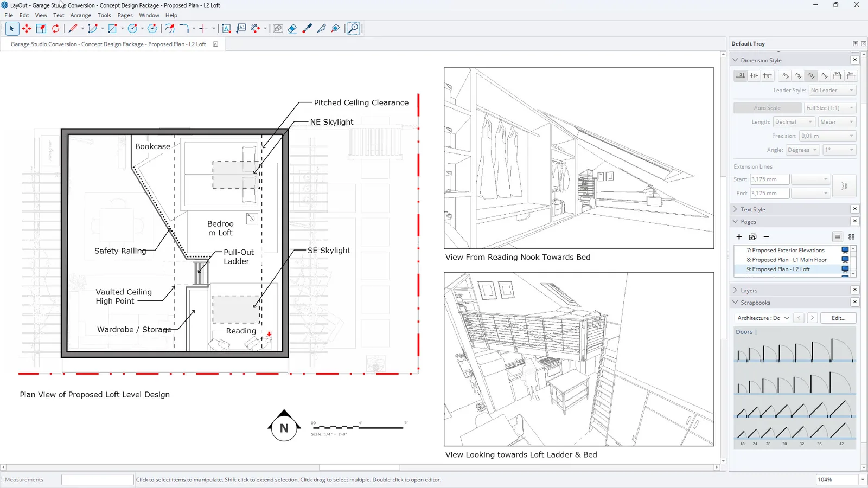Image resolution: width=868 pixels, height=488 pixels.
Task: Click the scrapbook Edit... button
Action: pos(838,318)
